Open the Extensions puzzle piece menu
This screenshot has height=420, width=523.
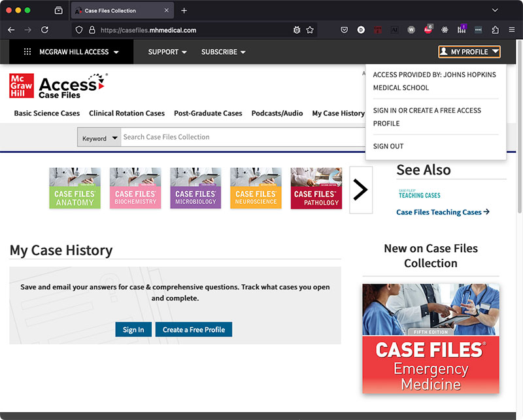(x=496, y=30)
